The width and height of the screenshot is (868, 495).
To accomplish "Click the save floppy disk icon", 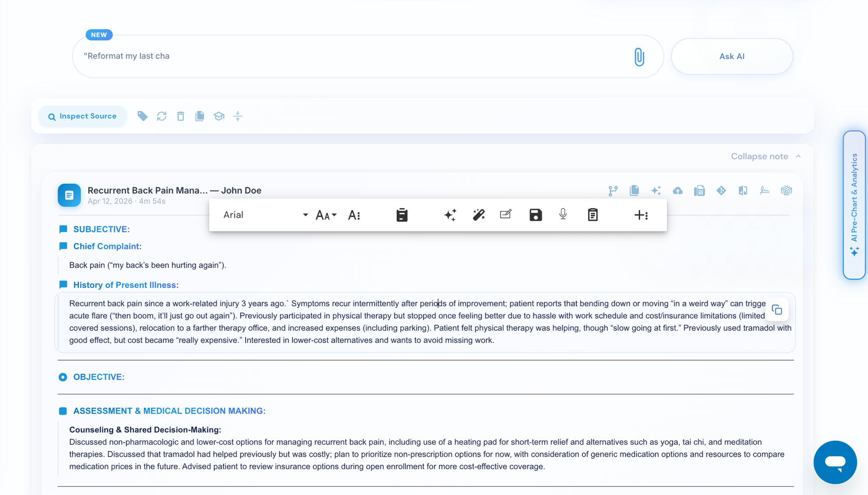I will point(536,215).
